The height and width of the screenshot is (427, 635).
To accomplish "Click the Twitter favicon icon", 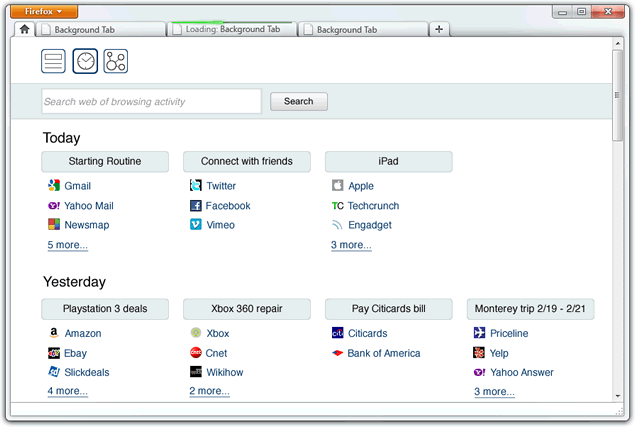I will (x=196, y=186).
